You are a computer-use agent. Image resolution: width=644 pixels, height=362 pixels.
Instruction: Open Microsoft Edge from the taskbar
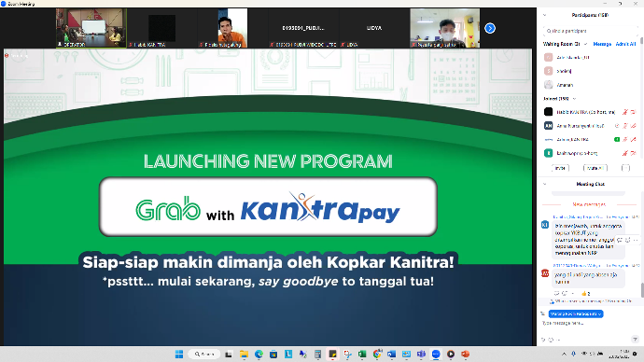point(259,355)
